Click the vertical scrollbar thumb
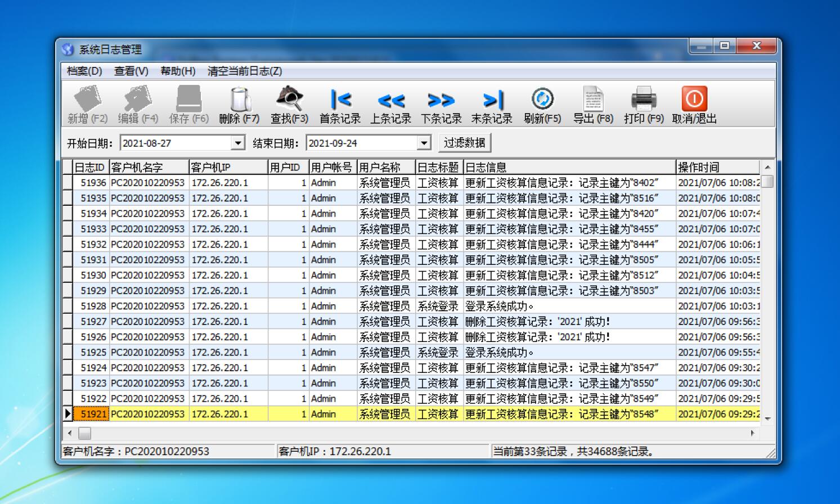The image size is (840, 504). click(x=767, y=181)
